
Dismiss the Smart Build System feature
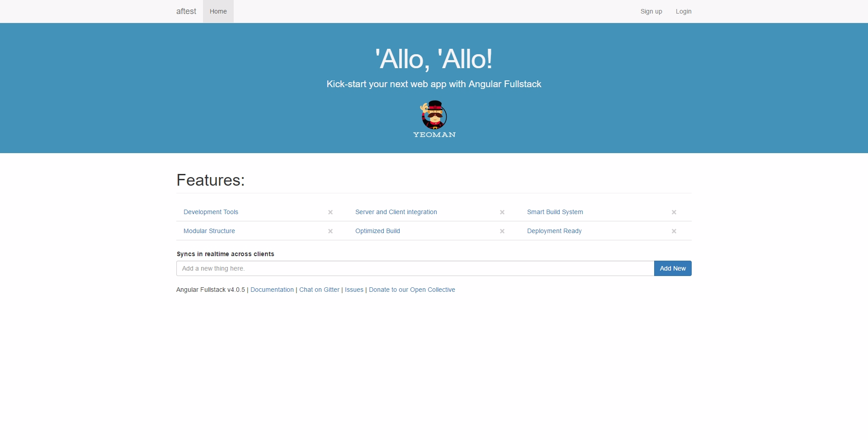pos(674,212)
